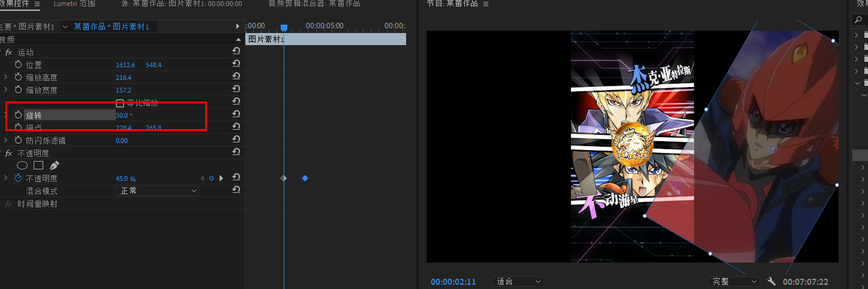Reset the 不透明度 effect header
868x289 pixels.
236,153
